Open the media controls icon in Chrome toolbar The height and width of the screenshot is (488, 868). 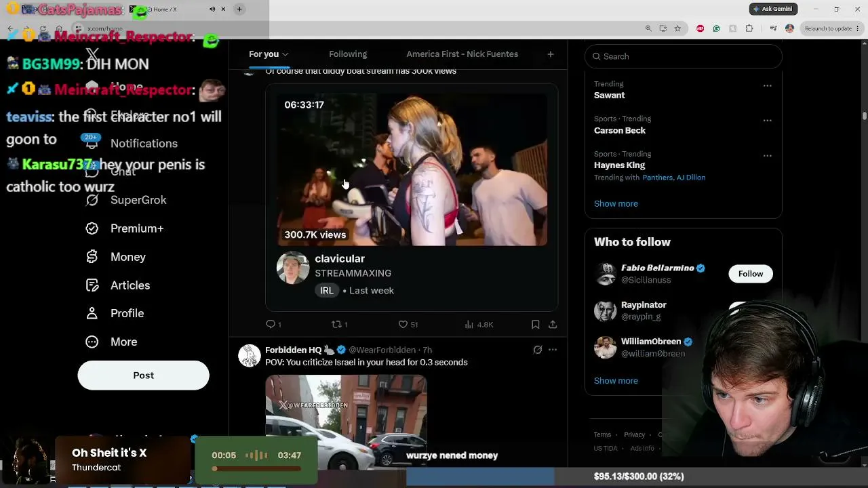774,28
